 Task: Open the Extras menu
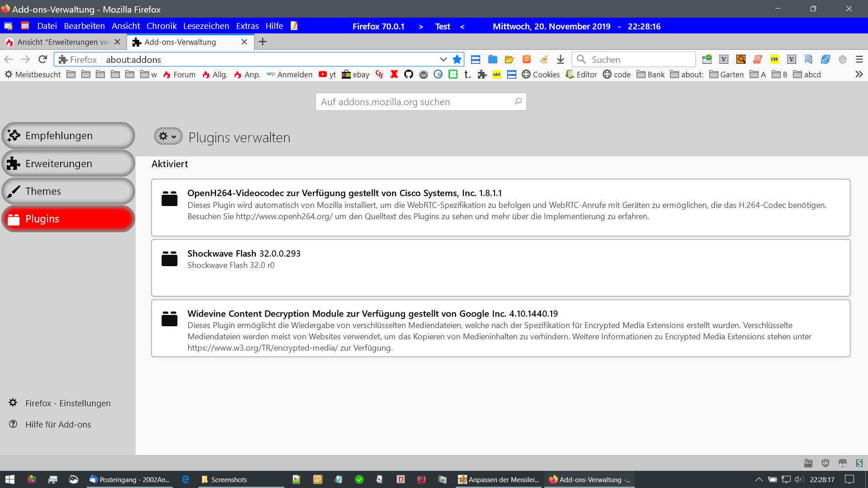[247, 26]
